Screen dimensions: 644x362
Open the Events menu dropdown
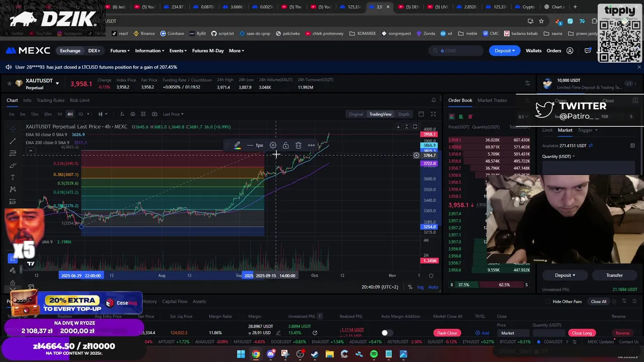[178, 51]
